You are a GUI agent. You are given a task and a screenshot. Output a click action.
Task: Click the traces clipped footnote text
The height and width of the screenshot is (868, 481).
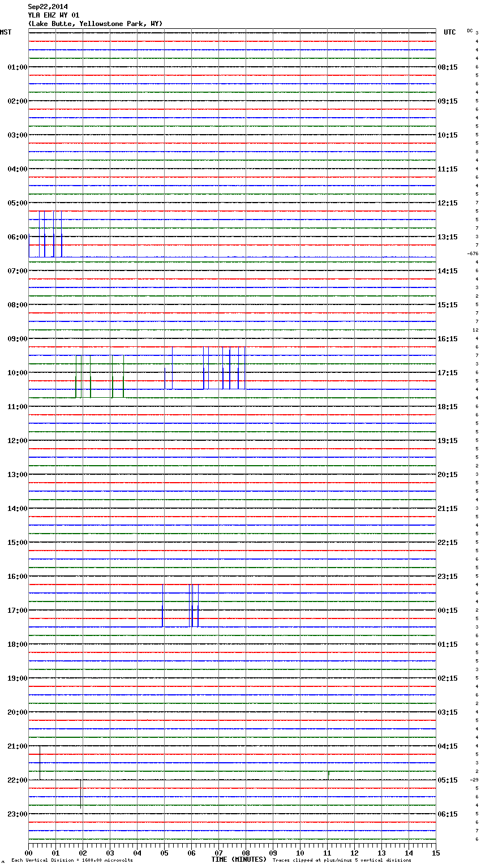(x=342, y=861)
